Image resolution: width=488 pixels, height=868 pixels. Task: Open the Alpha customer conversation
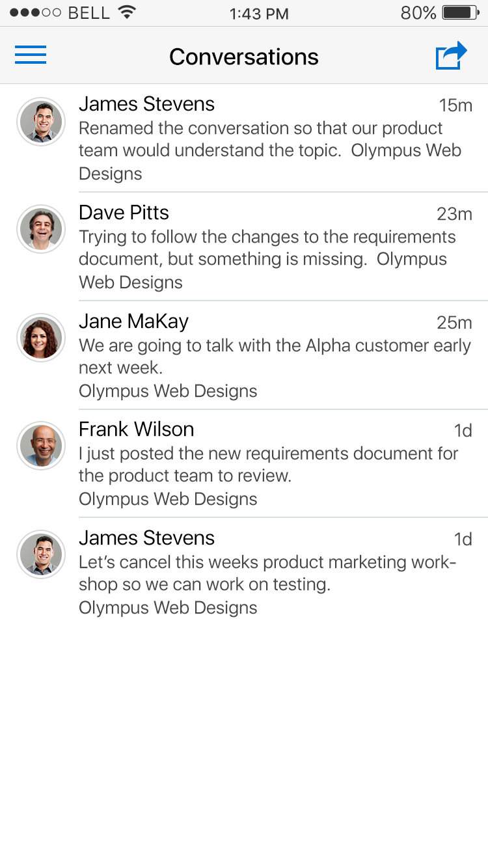[273, 357]
